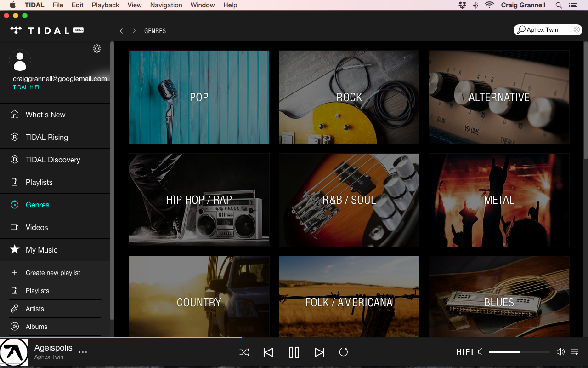588x368 pixels.
Task: Click the search magnifier icon in TIDAL
Action: [521, 30]
